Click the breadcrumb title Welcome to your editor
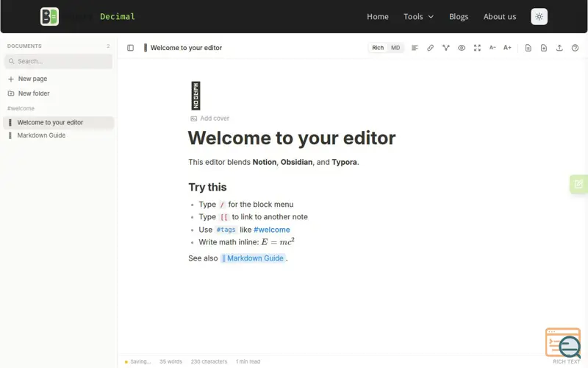The width and height of the screenshot is (588, 368). tap(186, 48)
